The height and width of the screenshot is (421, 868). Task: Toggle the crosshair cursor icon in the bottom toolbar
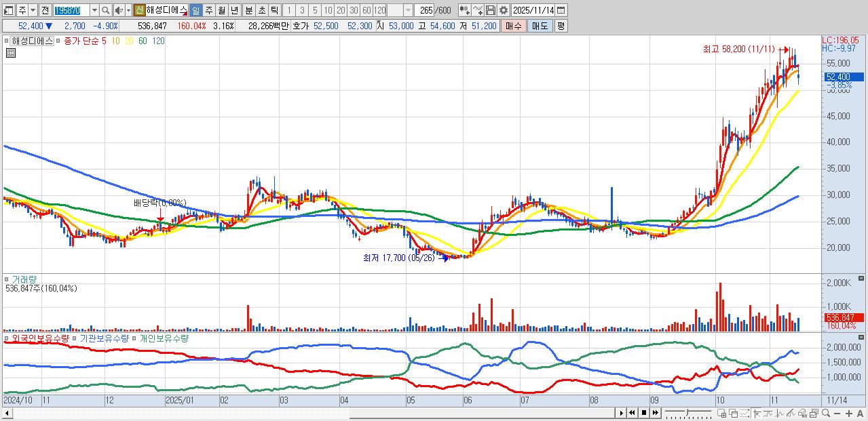coord(757,414)
